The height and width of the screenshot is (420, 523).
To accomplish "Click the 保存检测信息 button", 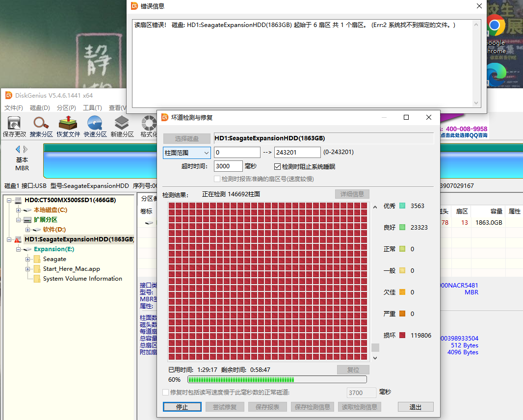I will [313, 407].
